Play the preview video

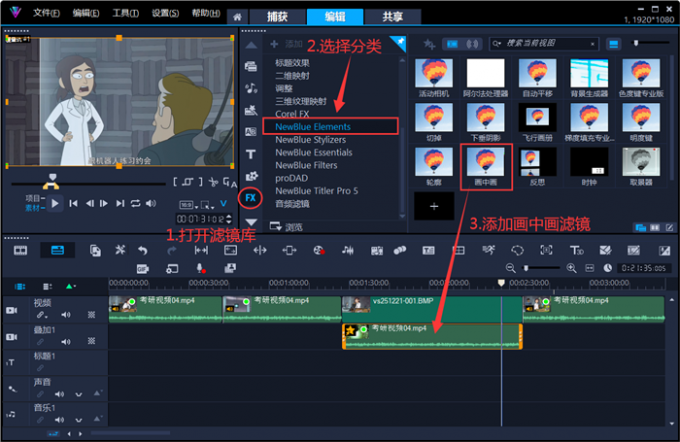click(56, 204)
